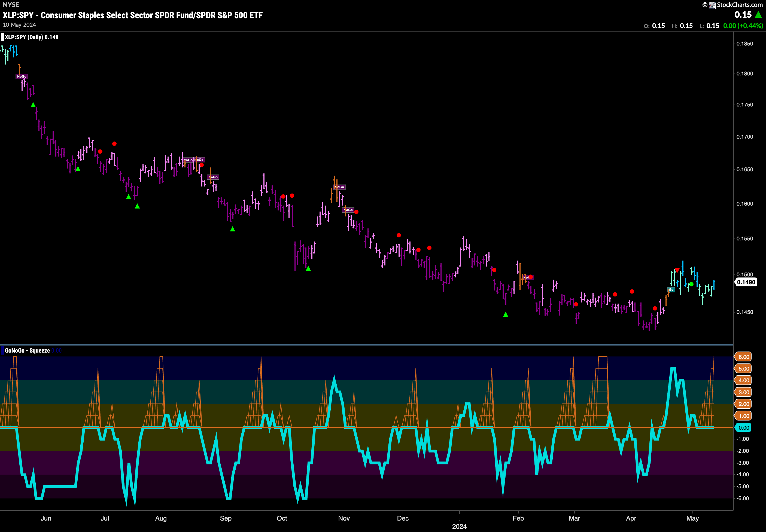Click the Dec label on time axis

403,518
